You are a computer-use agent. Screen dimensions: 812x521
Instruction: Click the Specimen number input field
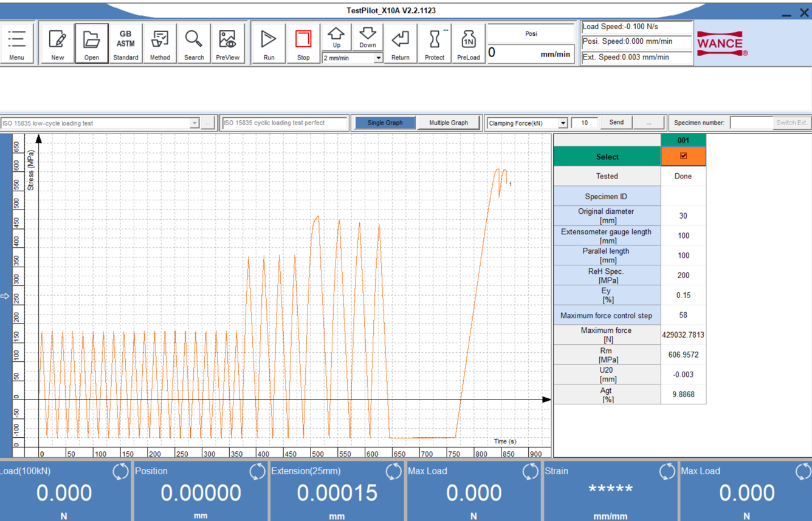click(751, 123)
